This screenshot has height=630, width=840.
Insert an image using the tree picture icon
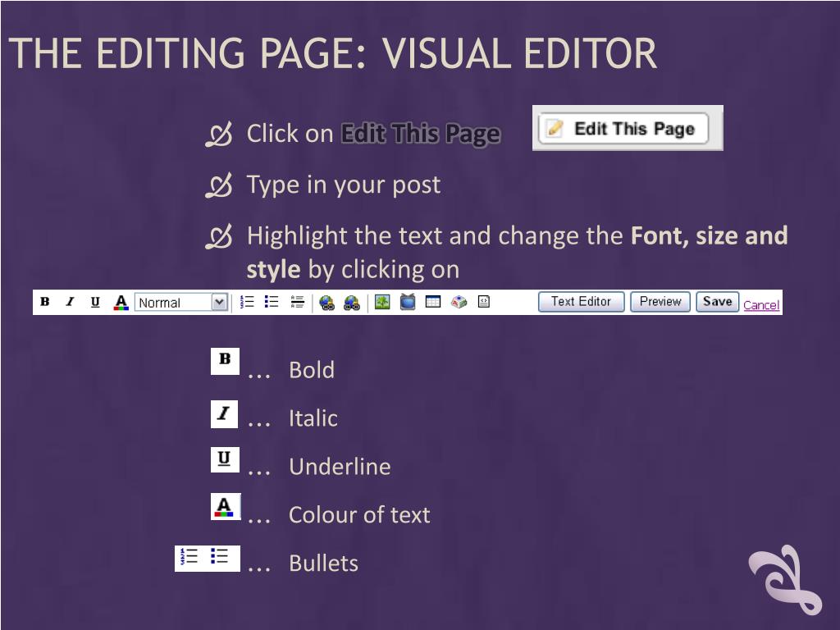coord(382,302)
